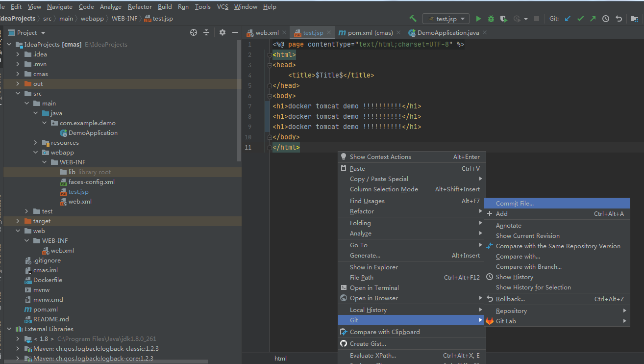Choose Show Current Revision
Viewport: 644px width, 364px height.
coord(557,235)
